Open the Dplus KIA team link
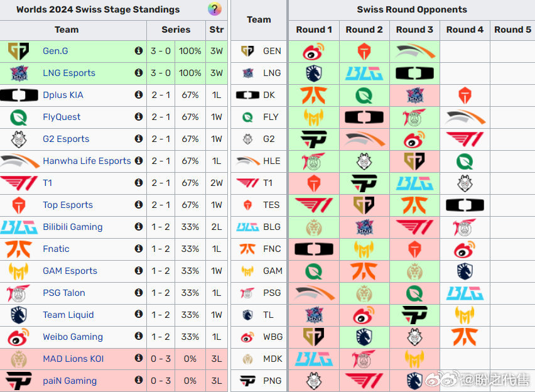 [63, 95]
